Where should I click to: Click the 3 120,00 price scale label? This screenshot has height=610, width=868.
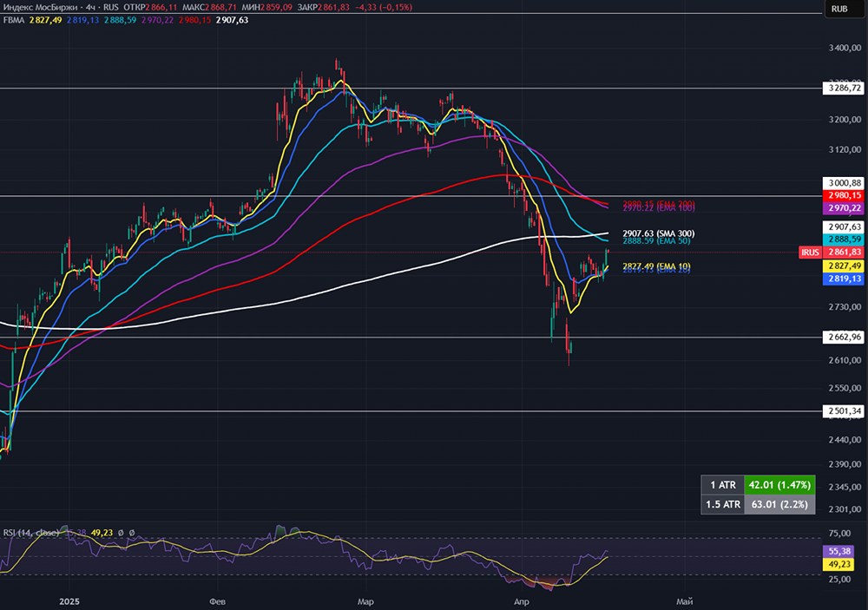pos(845,149)
